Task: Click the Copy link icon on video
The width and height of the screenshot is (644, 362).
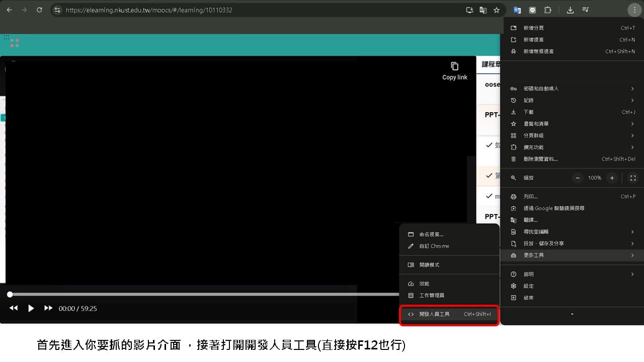Action: pos(455,66)
